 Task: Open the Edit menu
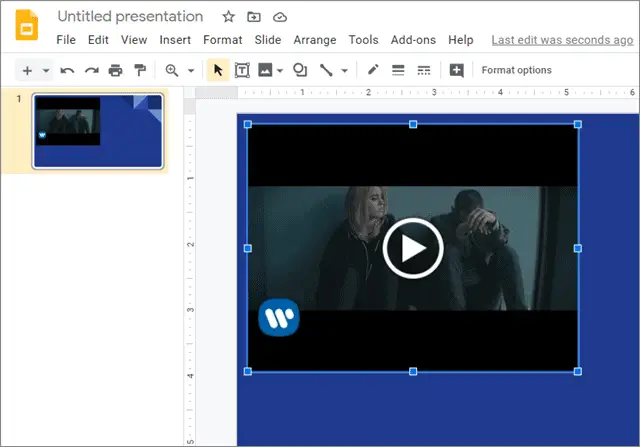coord(98,40)
